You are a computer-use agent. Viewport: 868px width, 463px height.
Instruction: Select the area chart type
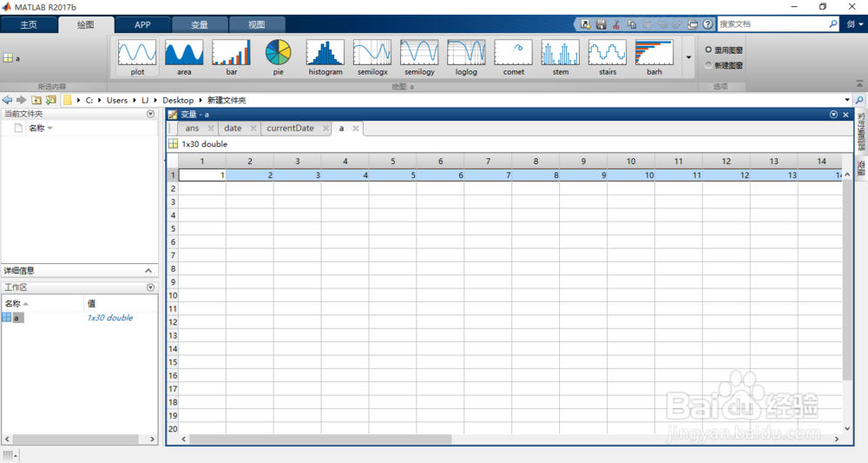click(184, 57)
